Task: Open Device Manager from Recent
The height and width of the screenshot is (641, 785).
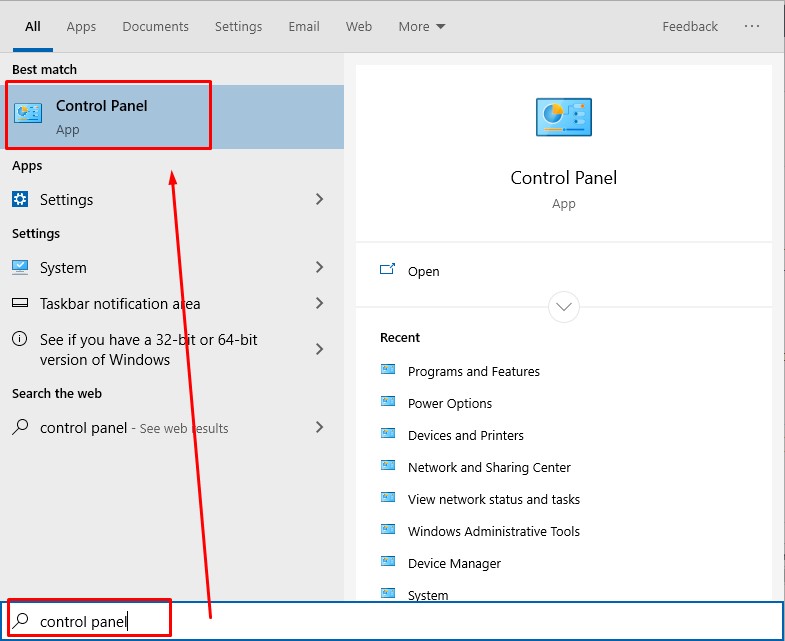Action: point(454,563)
